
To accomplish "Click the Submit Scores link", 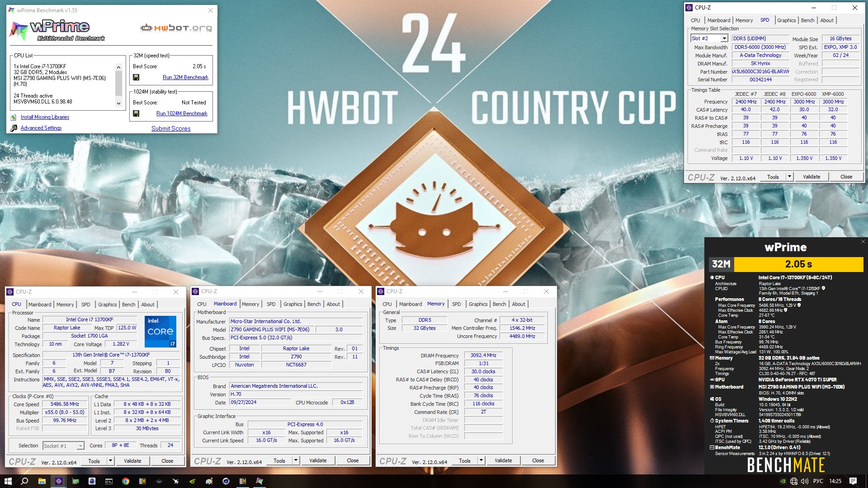I will (x=171, y=128).
